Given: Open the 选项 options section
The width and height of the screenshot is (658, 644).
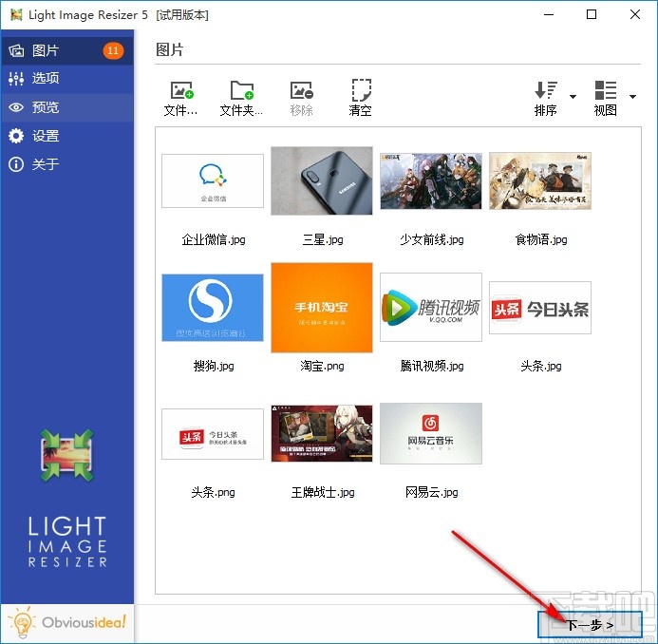Looking at the screenshot, I should [x=67, y=79].
